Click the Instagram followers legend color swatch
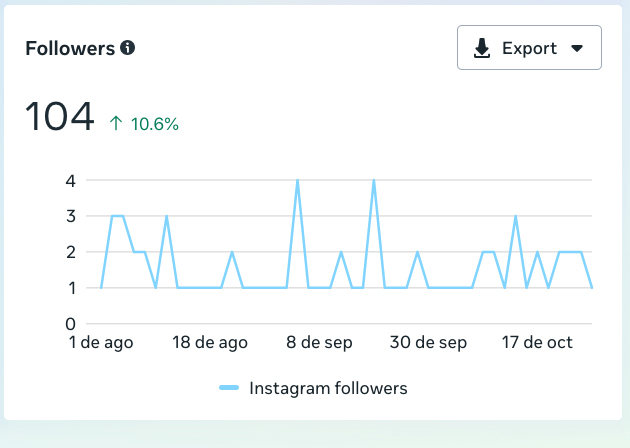Image resolution: width=630 pixels, height=448 pixels. tap(230, 388)
